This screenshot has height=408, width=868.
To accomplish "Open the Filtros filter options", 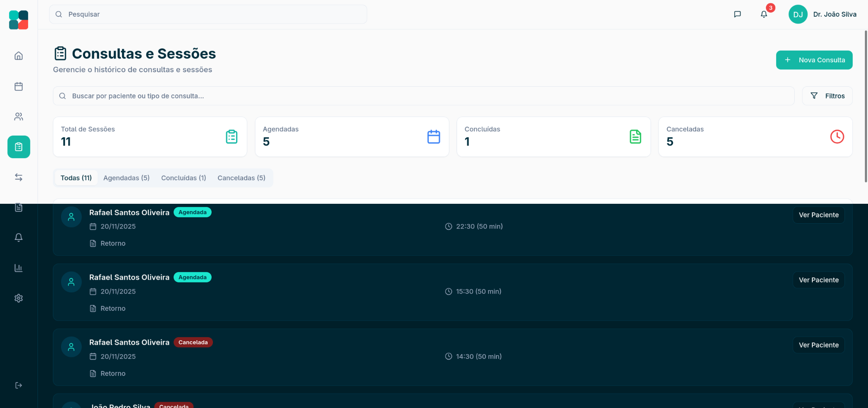I will click(x=827, y=96).
